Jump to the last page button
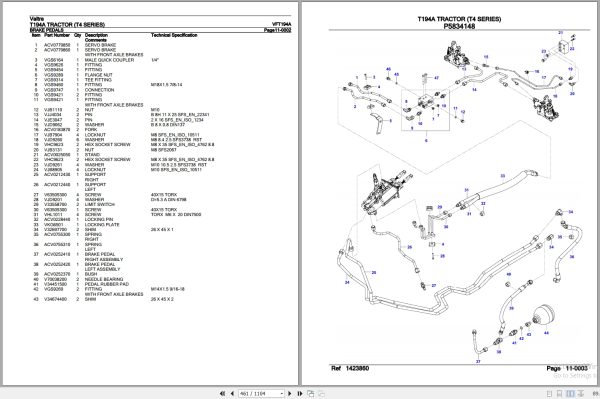 (x=300, y=393)
